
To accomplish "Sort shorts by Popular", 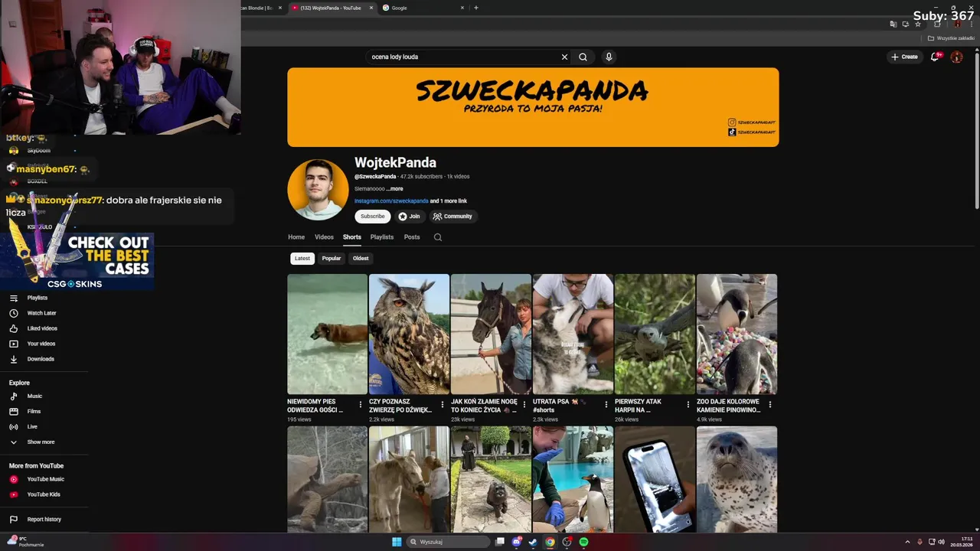I will (332, 259).
